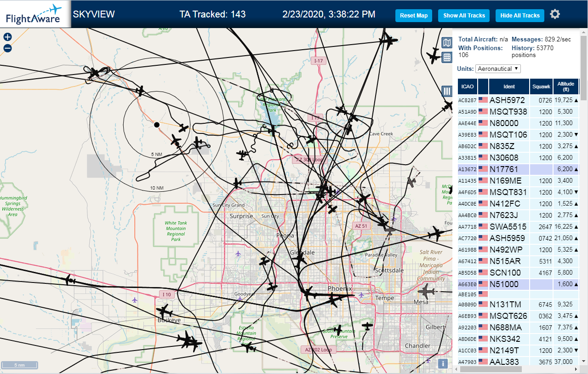Select the aircraft icon over Buckeye
This screenshot has width=588, height=374.
point(164,311)
